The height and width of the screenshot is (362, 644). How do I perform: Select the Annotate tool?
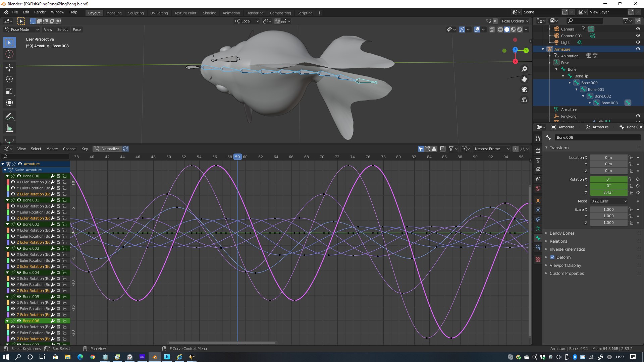9,116
